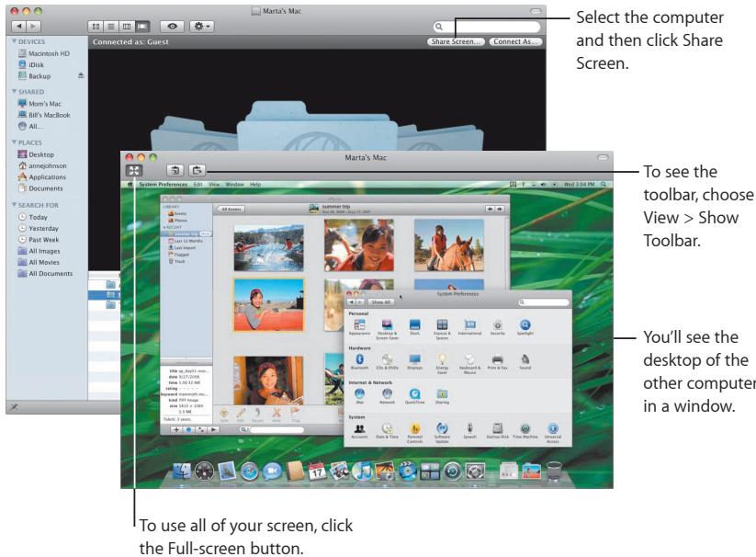Switch Finder to Cover Flow view
756x557 pixels.
click(142, 27)
